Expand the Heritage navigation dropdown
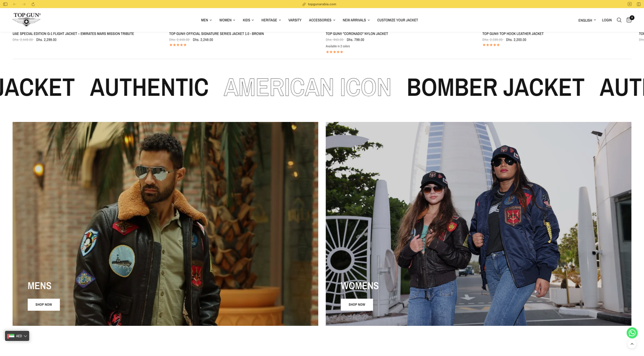This screenshot has width=644, height=356. coord(271,20)
